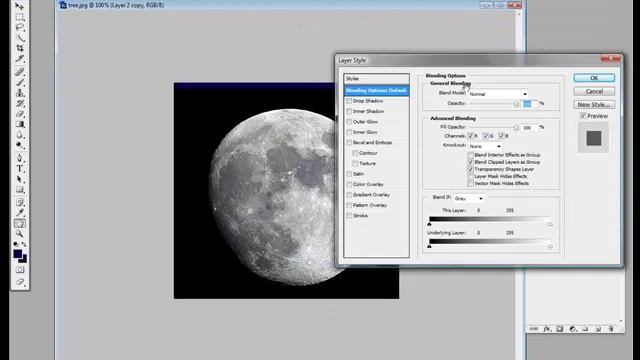
Task: Enable the Stroke checkbox
Action: [349, 216]
